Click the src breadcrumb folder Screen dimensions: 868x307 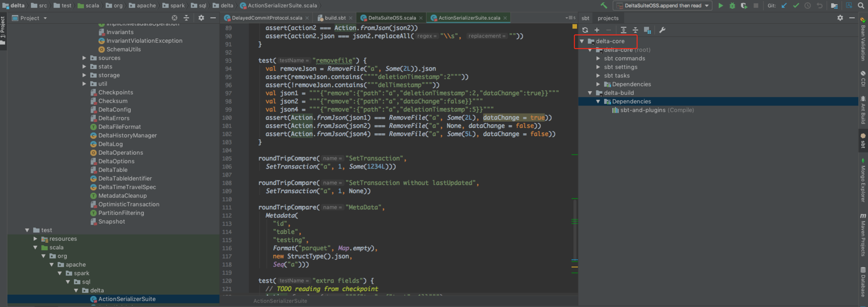click(39, 5)
